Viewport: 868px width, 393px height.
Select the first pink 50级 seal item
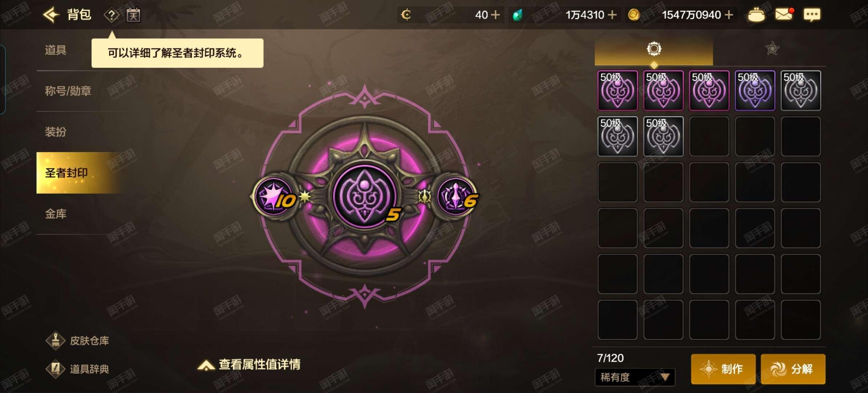click(618, 91)
